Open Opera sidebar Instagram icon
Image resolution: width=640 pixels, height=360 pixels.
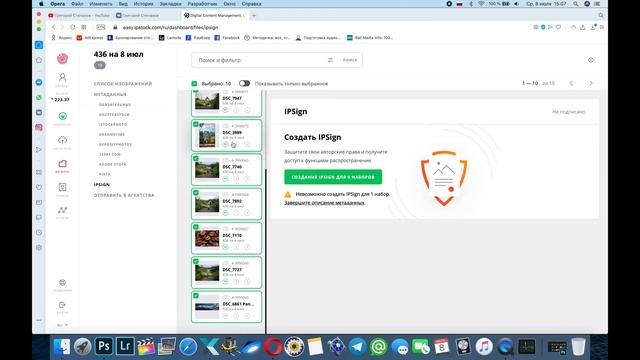[39, 127]
